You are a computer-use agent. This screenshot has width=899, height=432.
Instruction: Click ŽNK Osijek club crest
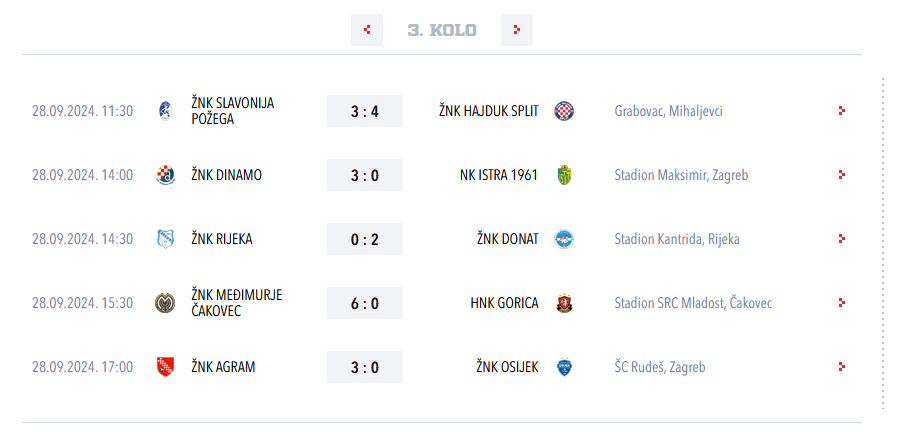pyautogui.click(x=564, y=367)
